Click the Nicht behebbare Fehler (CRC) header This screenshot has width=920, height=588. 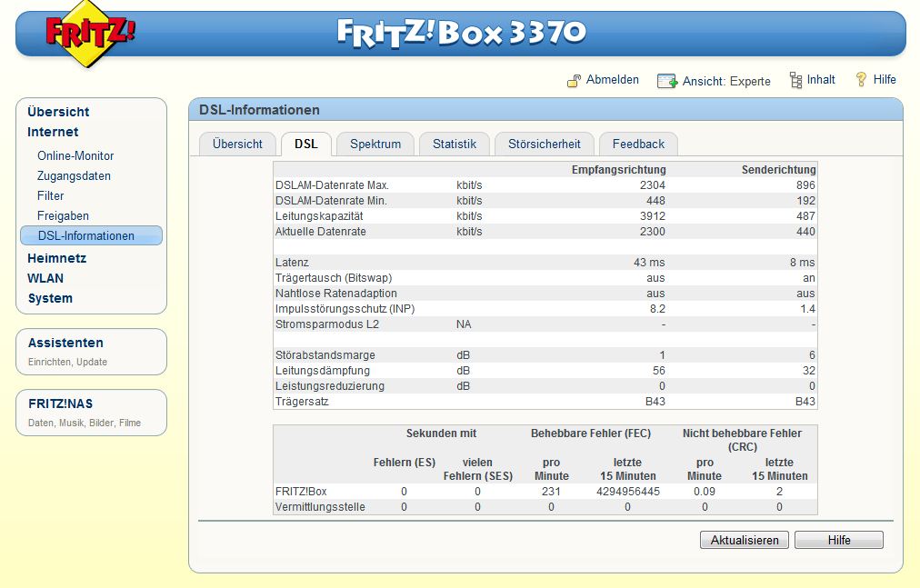[742, 440]
